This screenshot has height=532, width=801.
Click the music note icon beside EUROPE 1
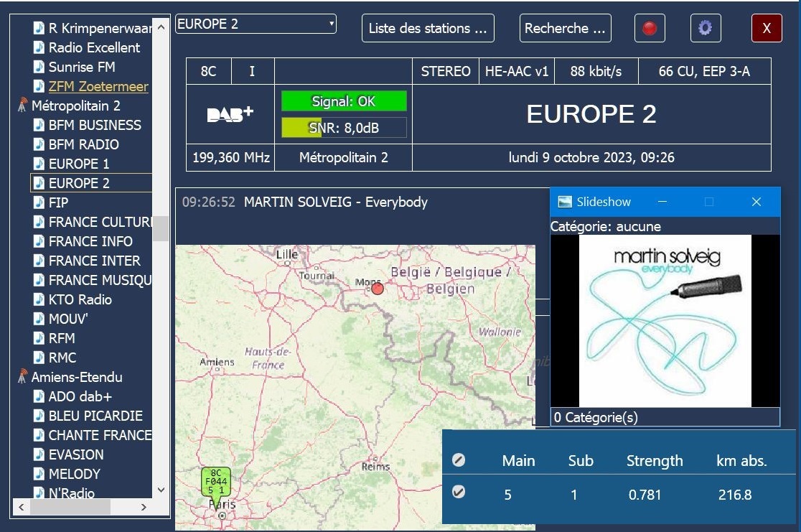pyautogui.click(x=39, y=164)
